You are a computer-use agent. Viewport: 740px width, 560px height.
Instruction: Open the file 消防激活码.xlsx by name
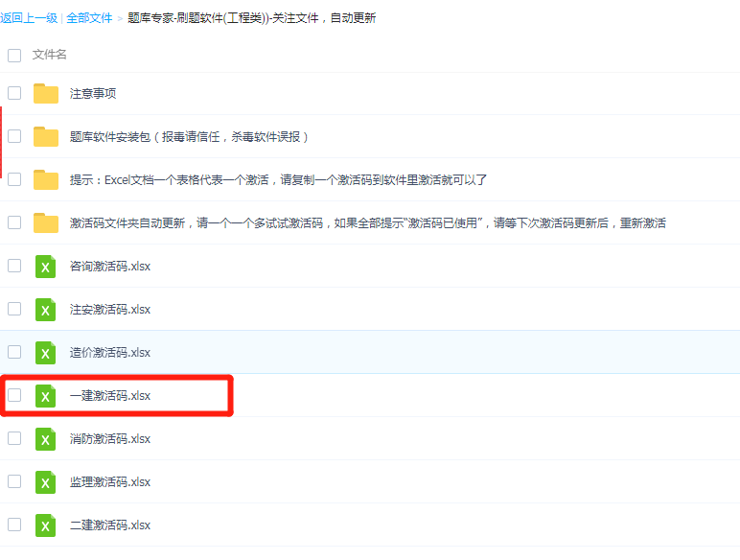[110, 438]
